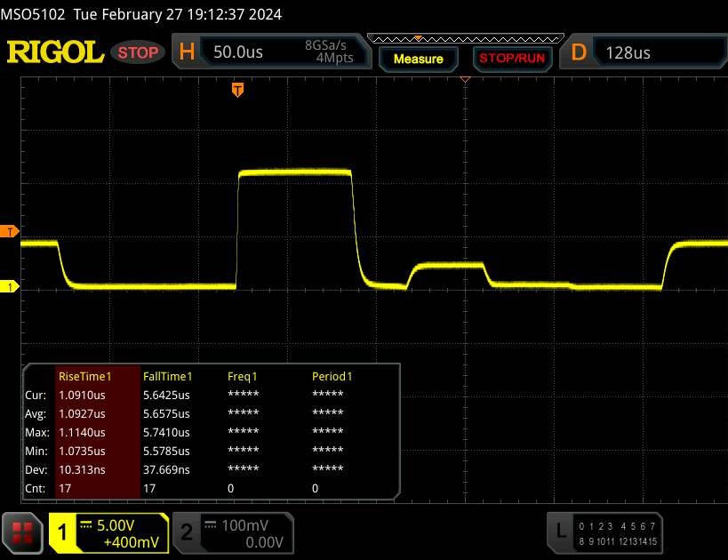Click RiseTime1 average value 1.0927us

[x=82, y=413]
